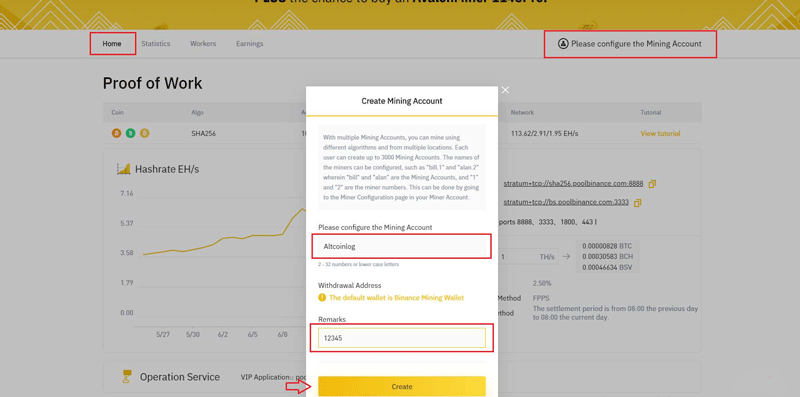Click the Bitcoin SV coin icon
800x397 pixels.
coord(145,133)
